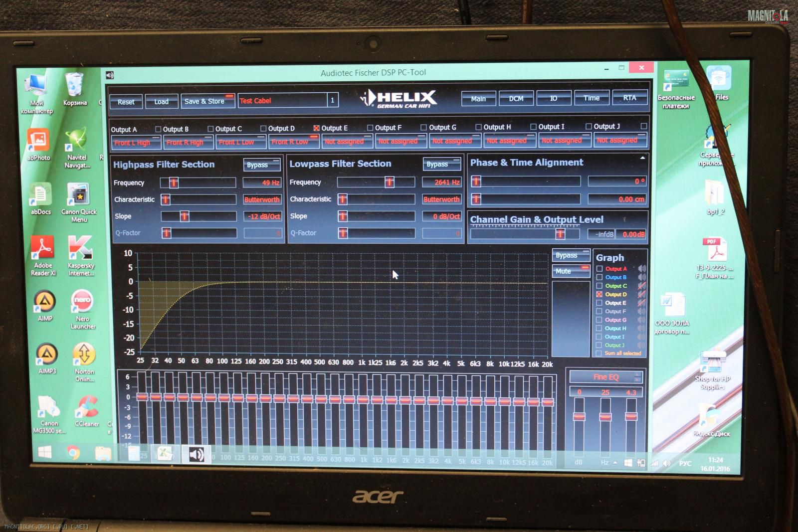Bypass the Highpass Filter Section
798x532 pixels.
262,165
